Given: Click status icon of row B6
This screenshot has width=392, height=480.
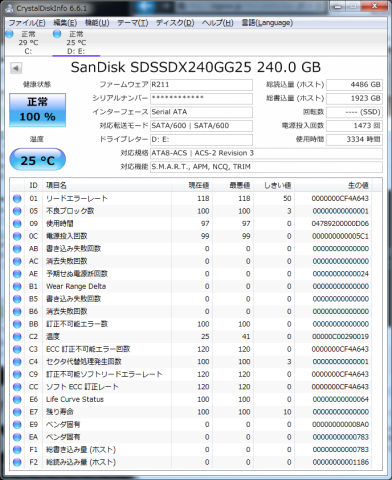Looking at the screenshot, I should 17,312.
